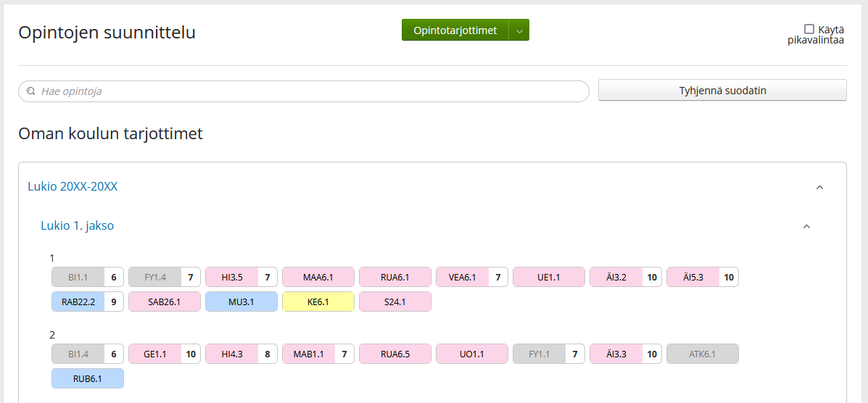Pick the SAB26.1 course
868x403 pixels.
(x=165, y=302)
